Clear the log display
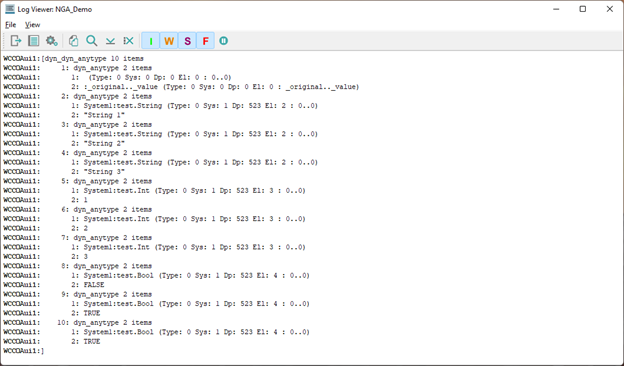The width and height of the screenshot is (624, 366). tap(128, 41)
